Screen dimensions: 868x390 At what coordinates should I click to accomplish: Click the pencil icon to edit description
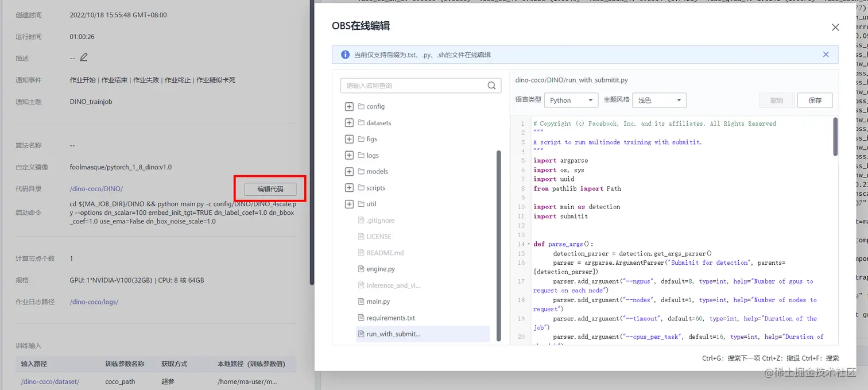pyautogui.click(x=84, y=57)
